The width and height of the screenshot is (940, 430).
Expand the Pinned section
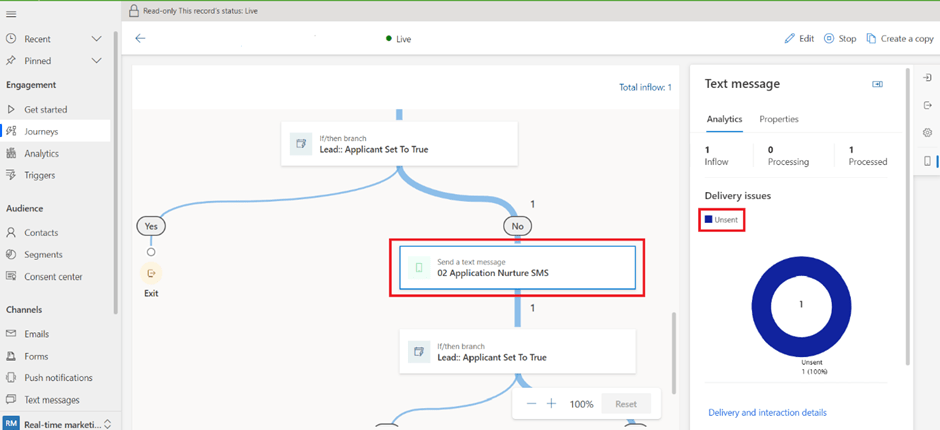tap(96, 61)
